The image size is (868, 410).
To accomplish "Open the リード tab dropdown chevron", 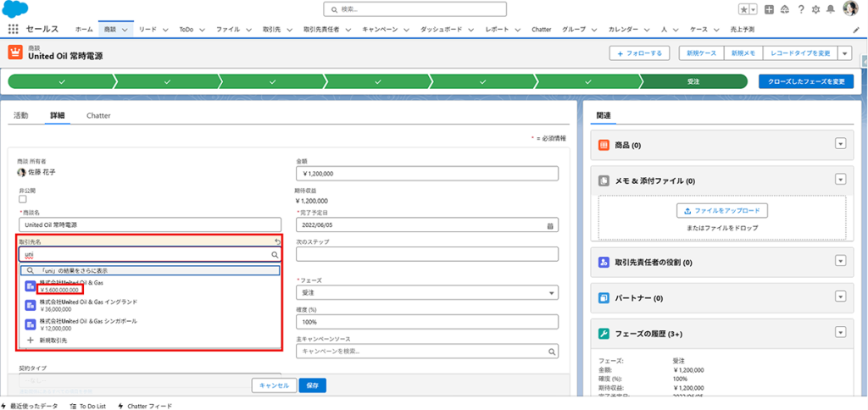I will [165, 30].
